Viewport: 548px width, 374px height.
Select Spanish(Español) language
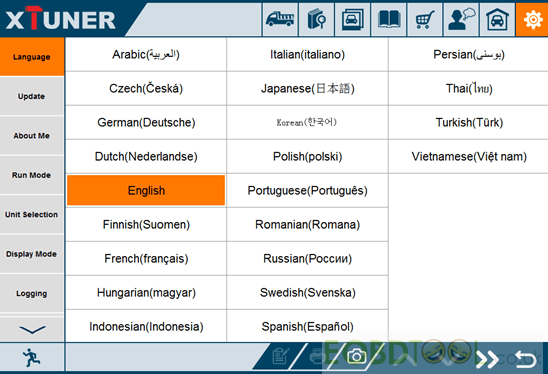[x=308, y=326]
